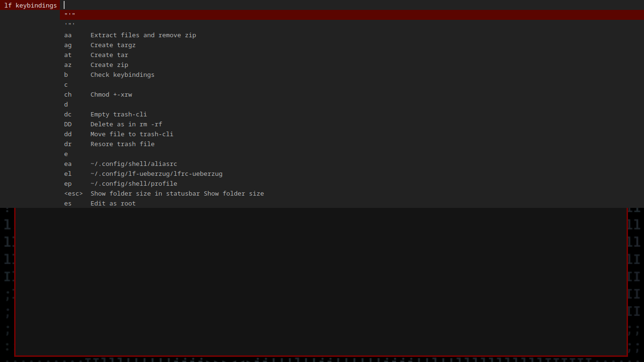This screenshot has width=644, height=362.
Task: Choose "b Check keybindings" entry
Action: (x=118, y=74)
